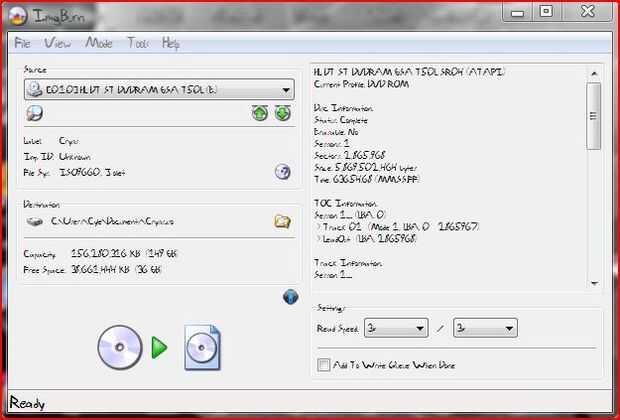Expand the Source drive dropdown
This screenshot has height=420, width=620.
(x=159, y=90)
